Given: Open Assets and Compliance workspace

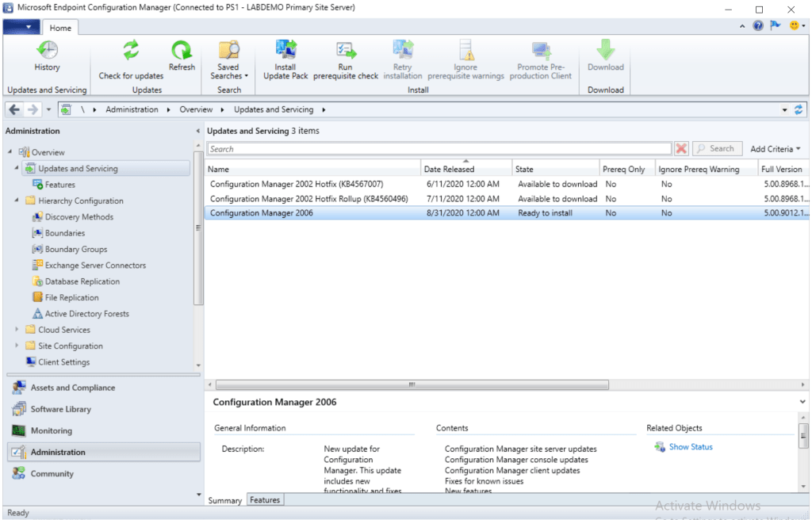Looking at the screenshot, I should point(72,388).
